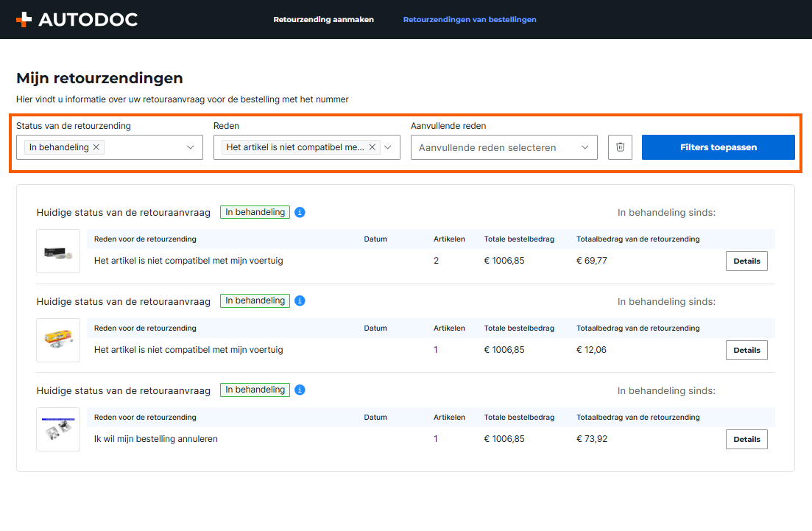Image resolution: width=812 pixels, height=531 pixels.
Task: Click the AUTODOC logo
Action: click(77, 20)
